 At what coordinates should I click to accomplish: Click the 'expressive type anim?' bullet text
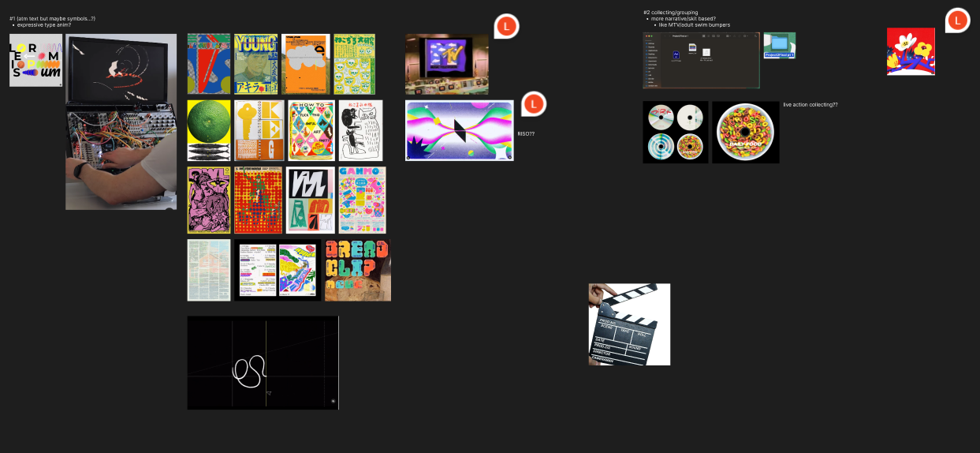[x=43, y=25]
